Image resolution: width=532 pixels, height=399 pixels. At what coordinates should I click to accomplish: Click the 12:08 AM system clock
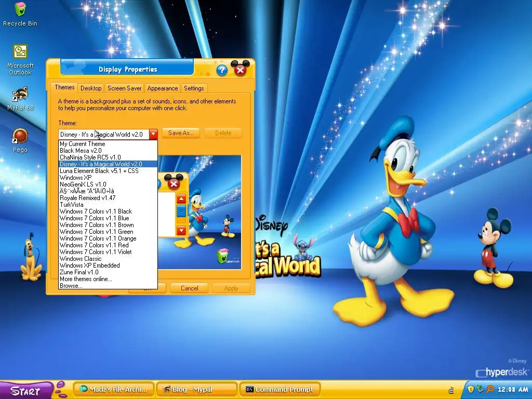click(x=514, y=390)
